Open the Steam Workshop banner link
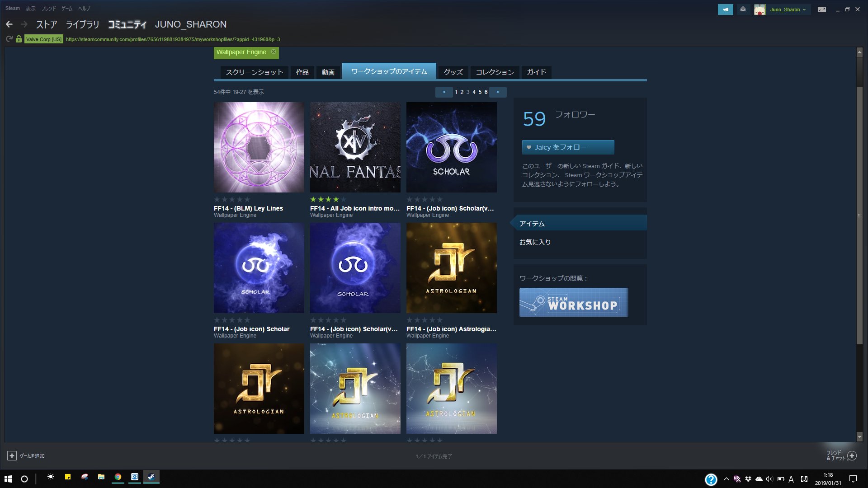The width and height of the screenshot is (868, 488). tap(573, 302)
